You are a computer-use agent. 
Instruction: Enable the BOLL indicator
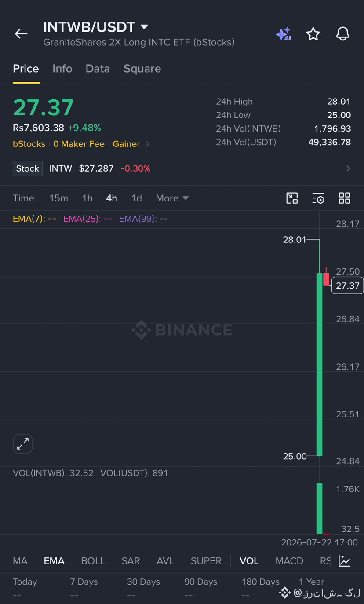tap(93, 561)
